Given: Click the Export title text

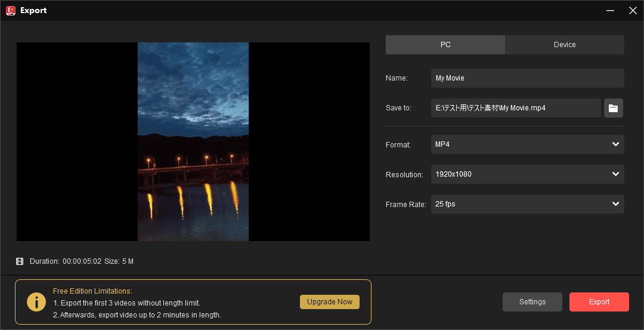Looking at the screenshot, I should pos(33,11).
